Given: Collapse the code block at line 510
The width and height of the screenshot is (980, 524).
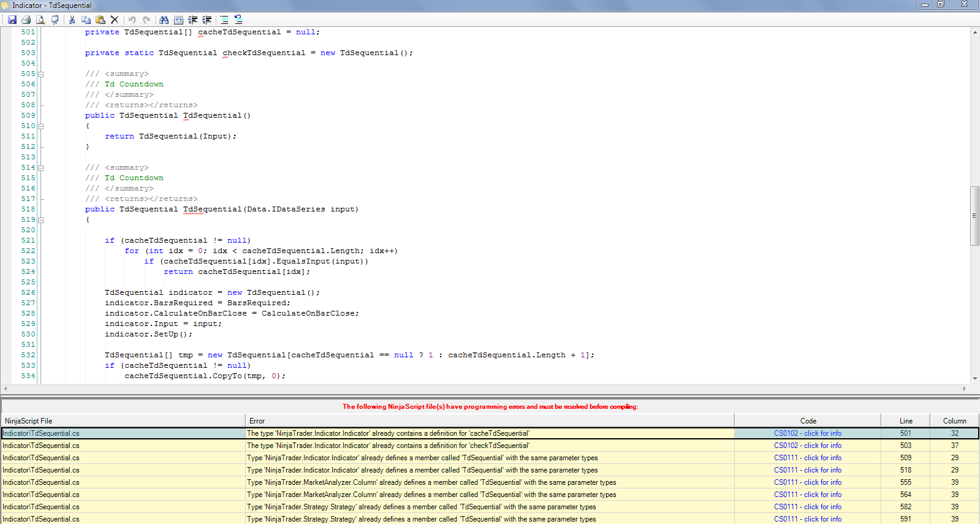Looking at the screenshot, I should [41, 126].
